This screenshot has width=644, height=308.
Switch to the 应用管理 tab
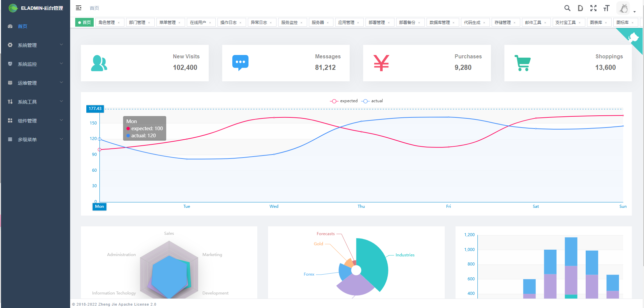click(349, 22)
